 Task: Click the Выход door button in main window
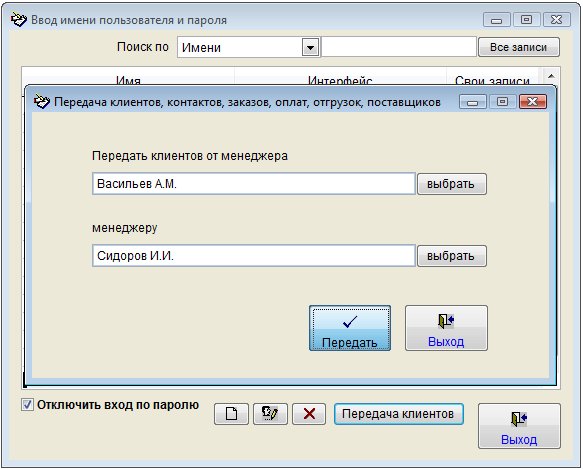(x=519, y=426)
